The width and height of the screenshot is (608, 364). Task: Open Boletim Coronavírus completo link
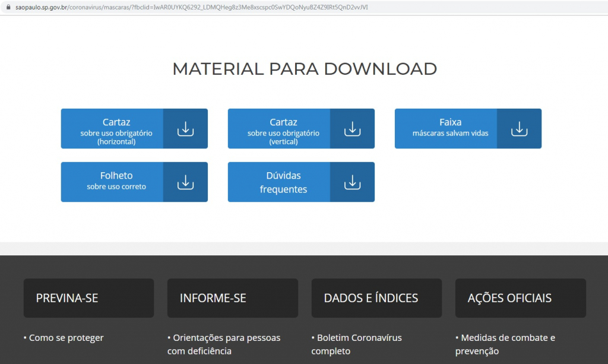356,344
